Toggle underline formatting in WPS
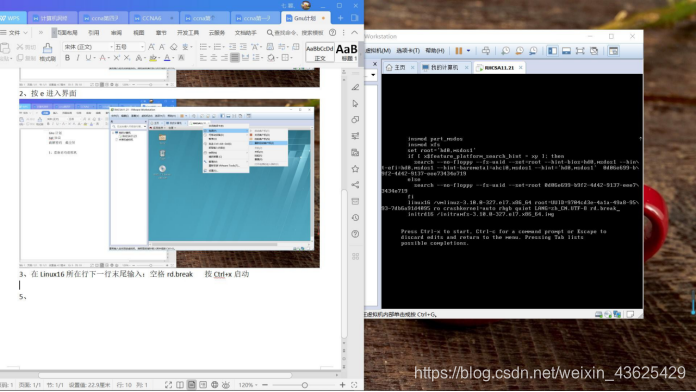This screenshot has width=696, height=392. pos(88,58)
